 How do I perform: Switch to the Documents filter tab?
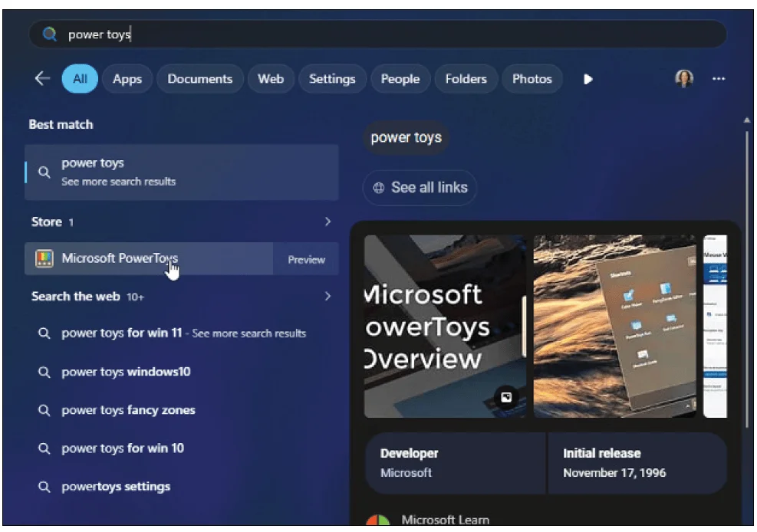click(200, 79)
